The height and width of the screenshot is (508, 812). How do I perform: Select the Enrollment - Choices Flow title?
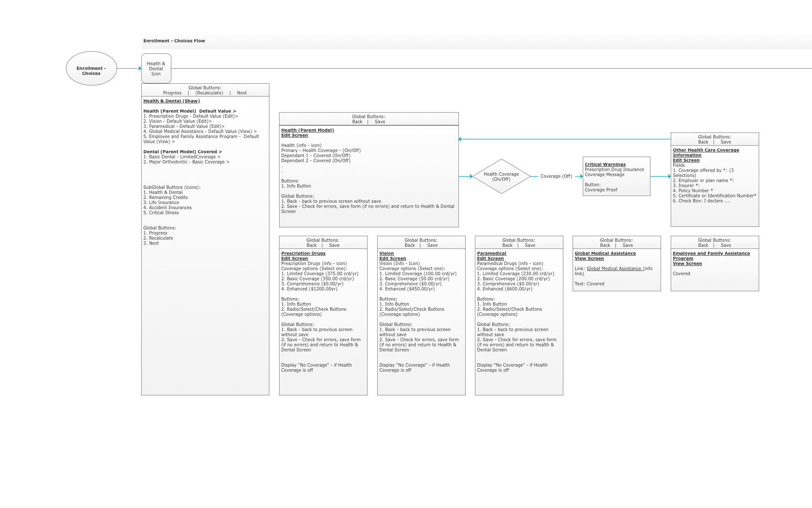click(174, 41)
